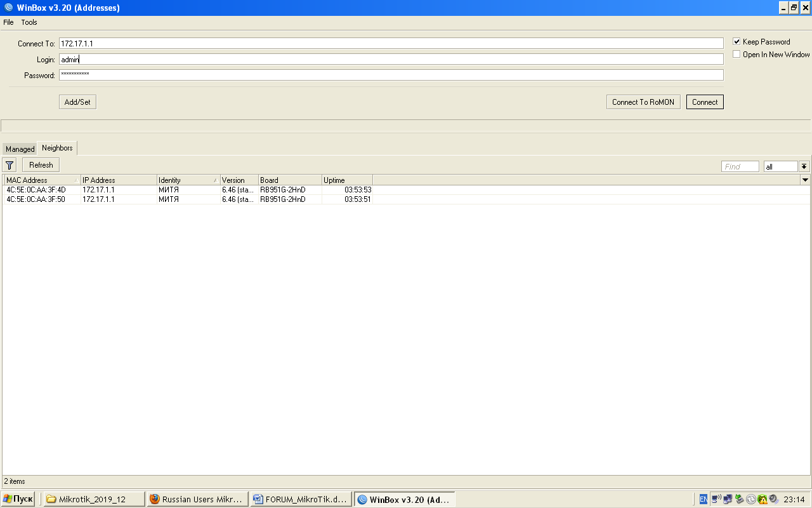812x508 pixels.
Task: Open the green shield warning tray icon
Action: pos(763,499)
